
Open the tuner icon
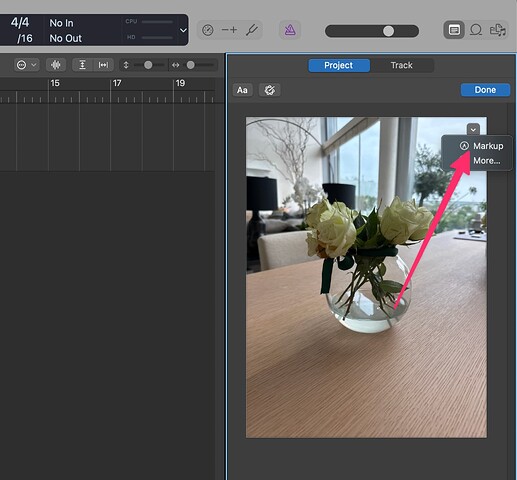(x=208, y=30)
